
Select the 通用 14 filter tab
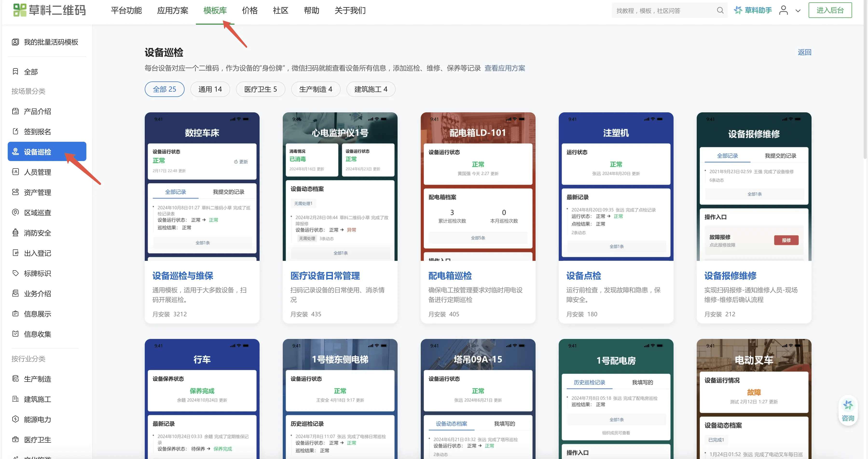[210, 89]
